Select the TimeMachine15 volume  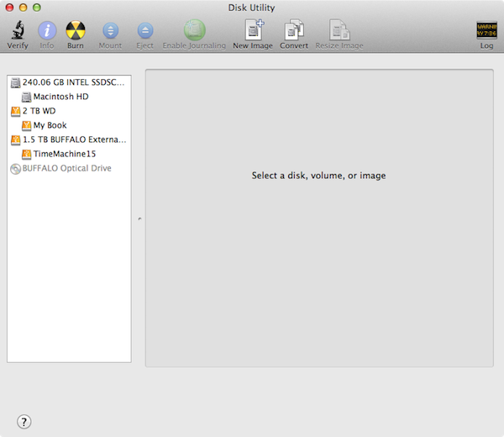tap(69, 154)
